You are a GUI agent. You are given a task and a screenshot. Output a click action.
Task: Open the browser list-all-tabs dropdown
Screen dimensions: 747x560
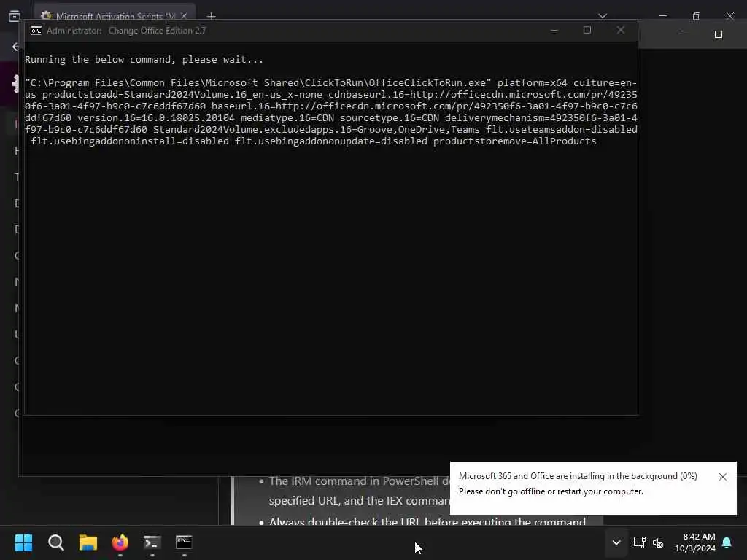pyautogui.click(x=603, y=16)
